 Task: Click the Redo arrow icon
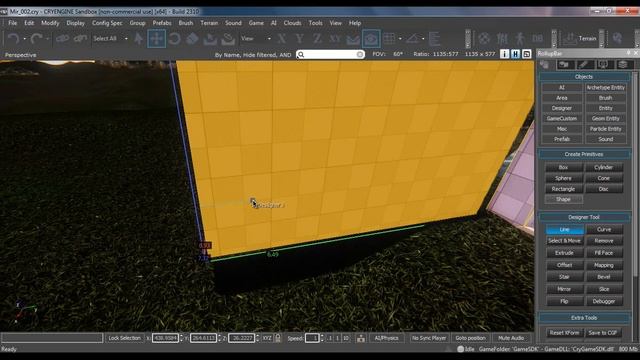point(36,39)
